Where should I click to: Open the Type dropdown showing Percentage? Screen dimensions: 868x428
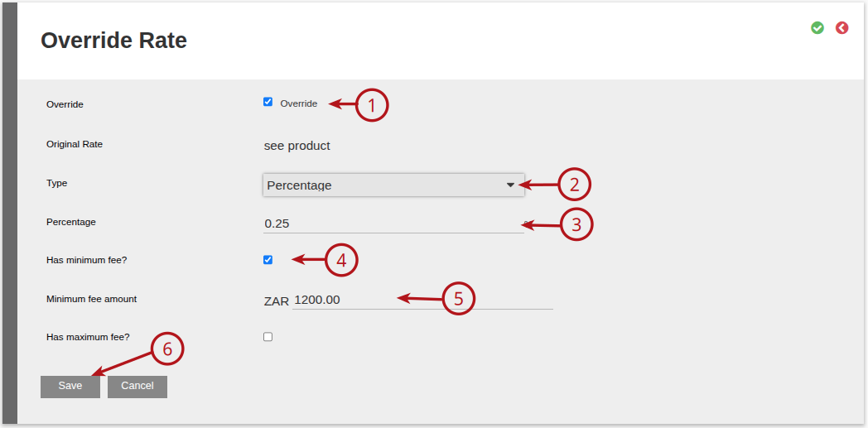[x=393, y=185]
